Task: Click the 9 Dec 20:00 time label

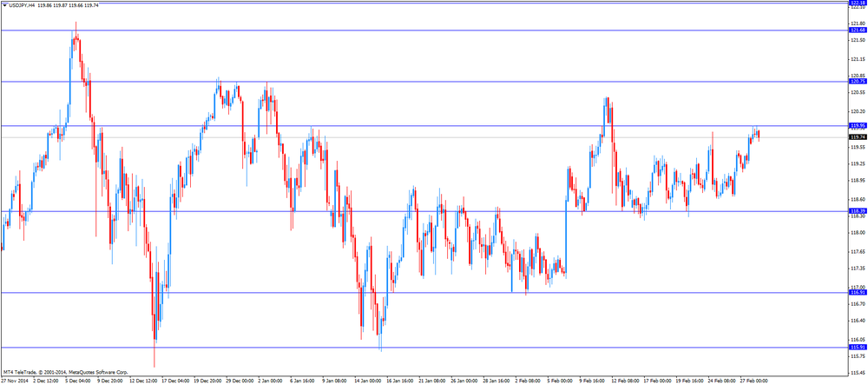Action: [111, 381]
